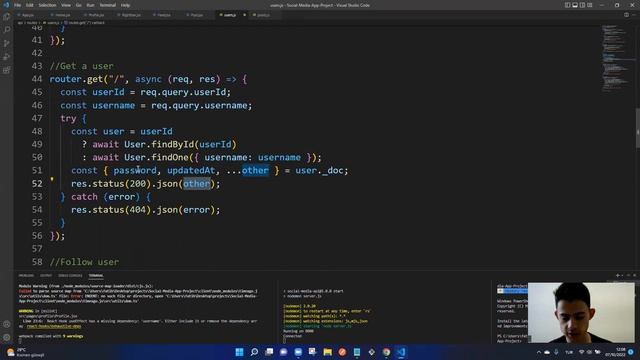Click the editor vertical scrollbar thumb
640x360 pixels.
pos(638,128)
